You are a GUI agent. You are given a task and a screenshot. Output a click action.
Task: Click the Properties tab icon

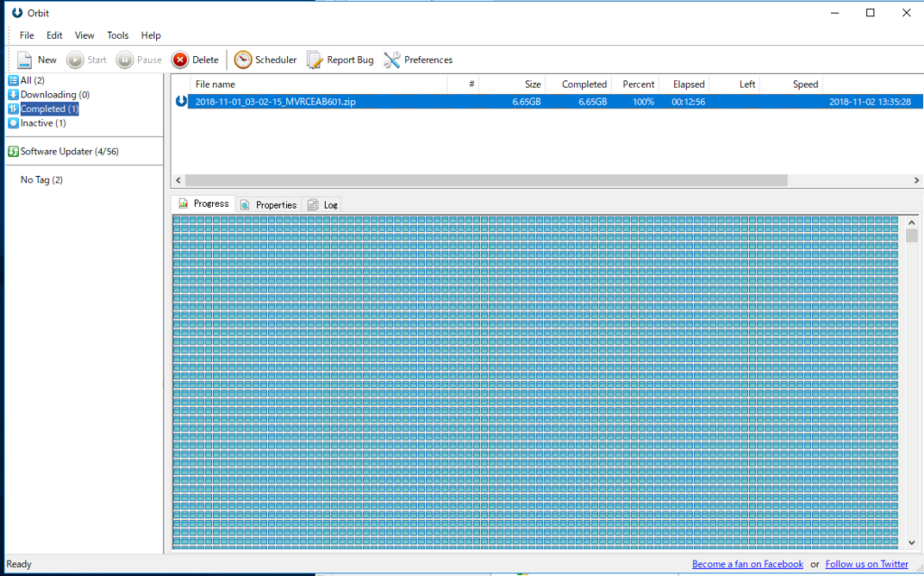[x=245, y=205]
